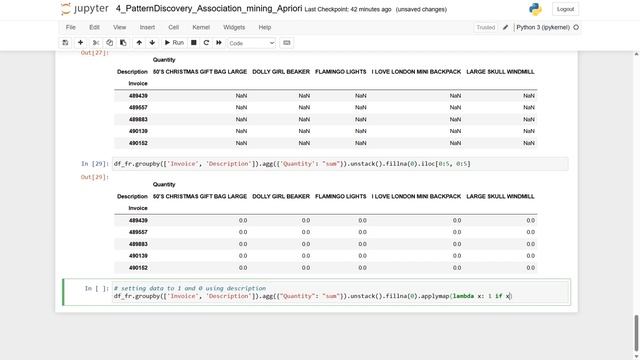
Task: Click invoice 489883 in Out[29] table
Action: coord(138,244)
